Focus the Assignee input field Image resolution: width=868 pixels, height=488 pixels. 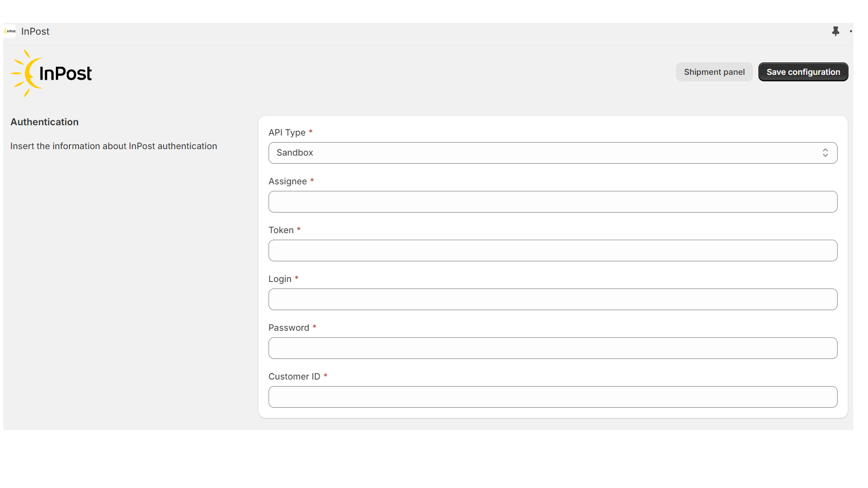coord(553,202)
